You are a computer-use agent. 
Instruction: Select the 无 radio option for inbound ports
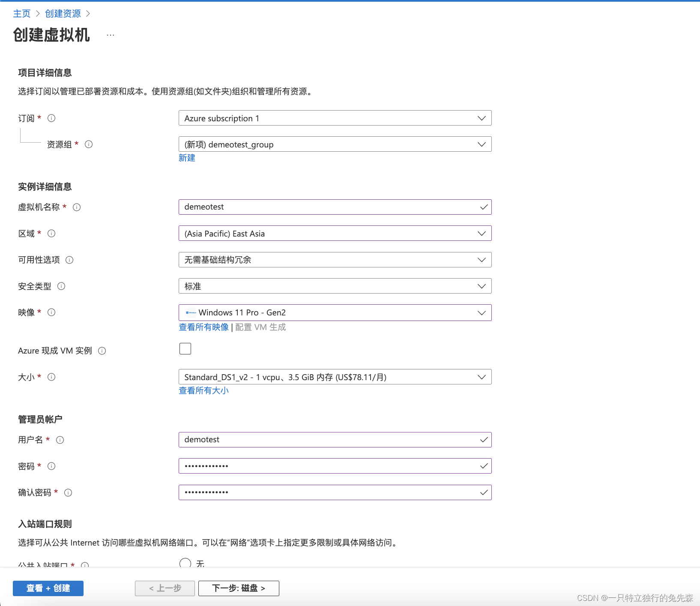click(x=185, y=563)
